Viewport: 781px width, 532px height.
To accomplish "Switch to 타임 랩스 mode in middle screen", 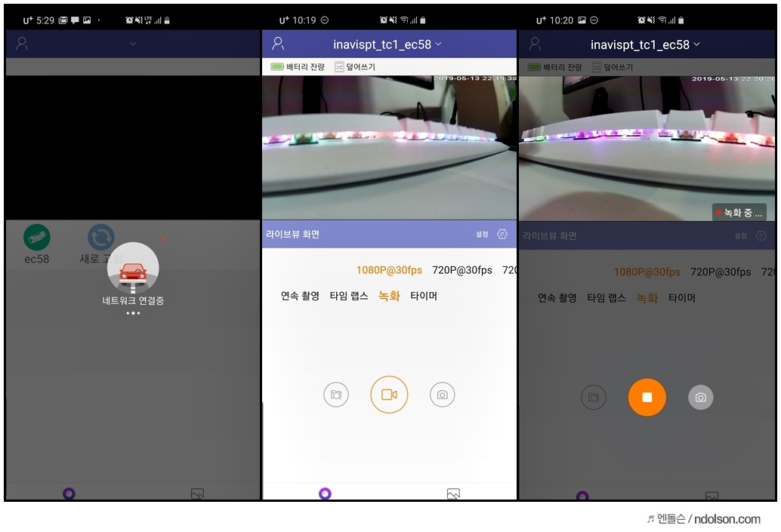I will (x=349, y=296).
